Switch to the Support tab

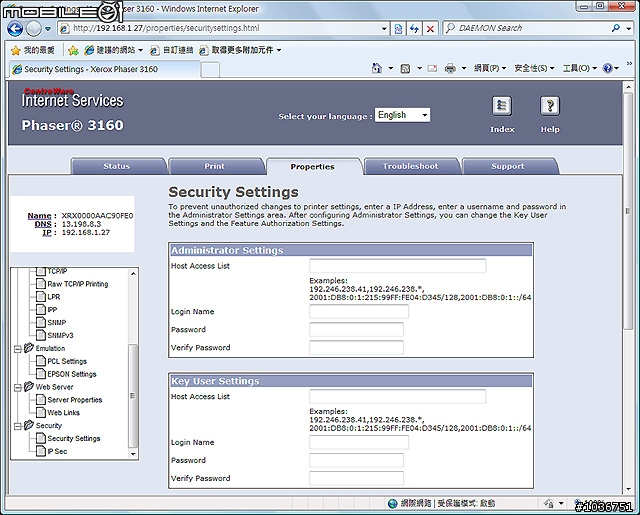(509, 166)
